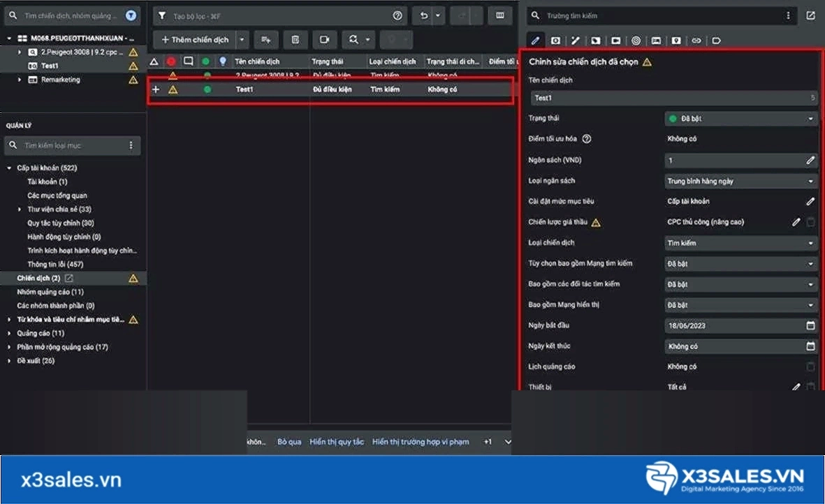Select the price tag tab icon
This screenshot has height=504, width=825.
tap(595, 40)
